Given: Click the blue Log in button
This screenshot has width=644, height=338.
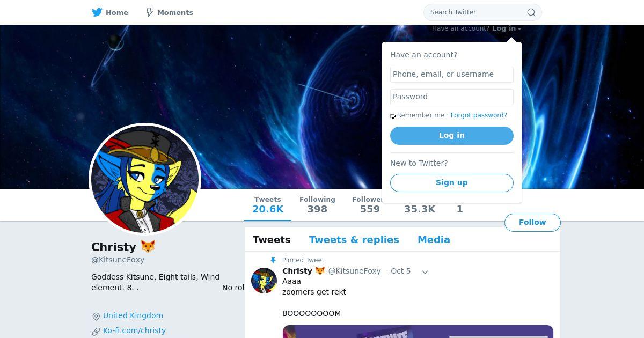Looking at the screenshot, I should [x=452, y=136].
